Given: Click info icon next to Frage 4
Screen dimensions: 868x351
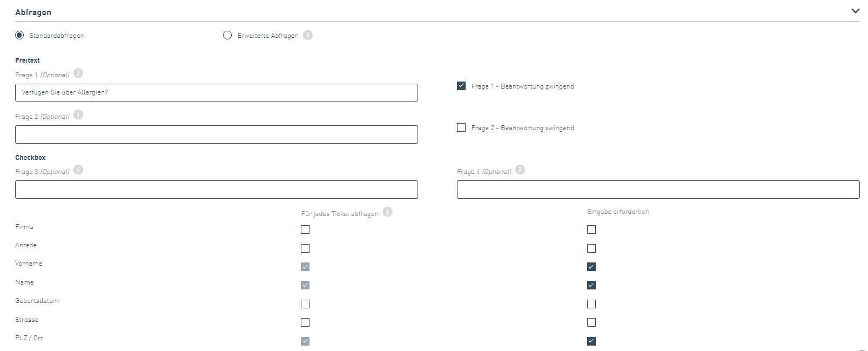Looking at the screenshot, I should 520,170.
